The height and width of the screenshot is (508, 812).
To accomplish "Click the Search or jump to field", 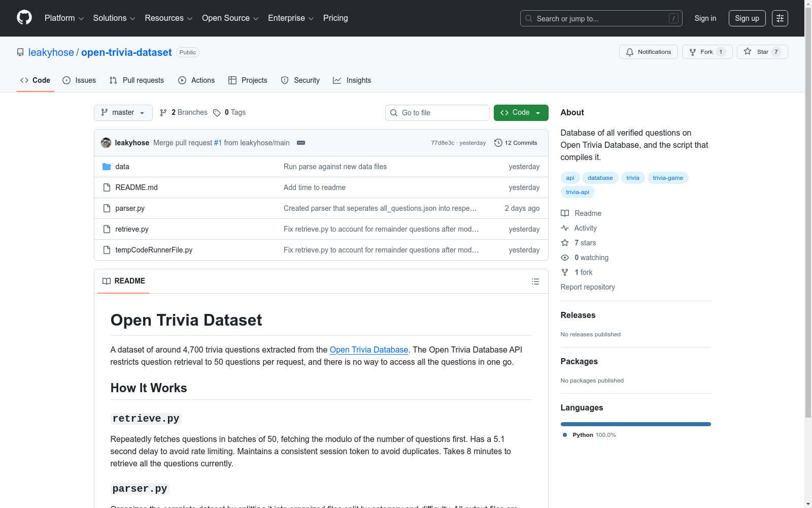I will [601, 18].
